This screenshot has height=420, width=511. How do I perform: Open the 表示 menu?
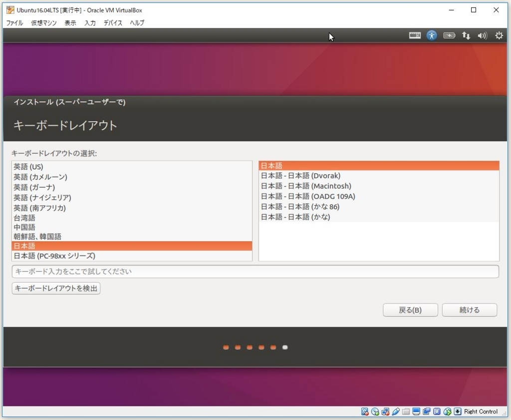coord(70,23)
